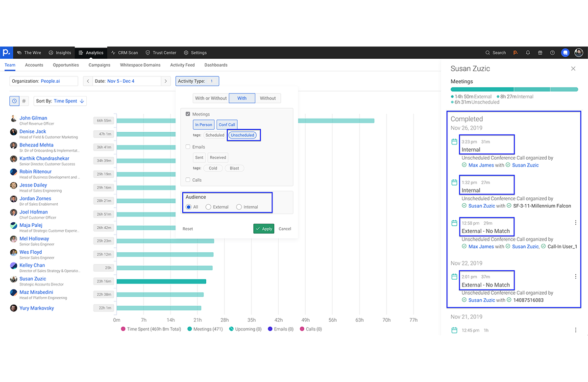Image resolution: width=588 pixels, height=382 pixels.
Task: Open the Organization People.ai dropdown
Action: click(44, 81)
